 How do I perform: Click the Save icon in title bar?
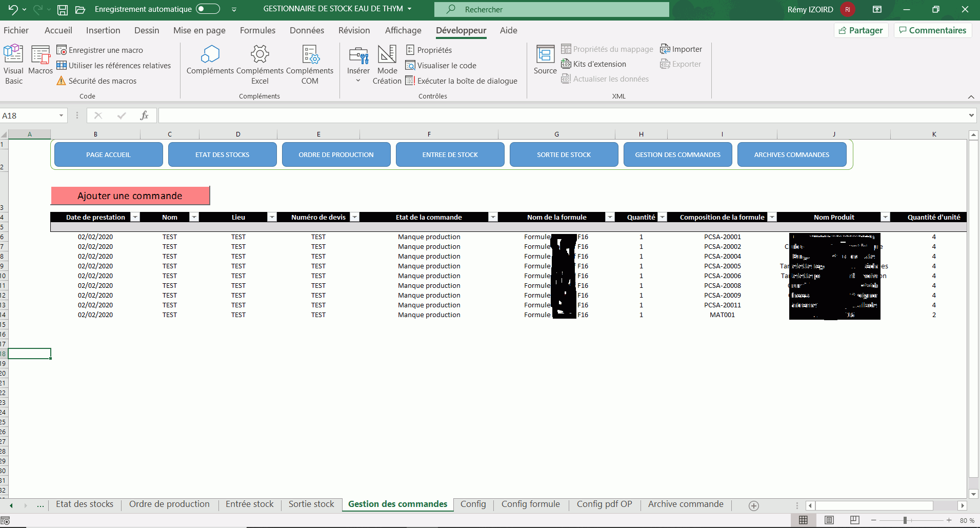[62, 9]
